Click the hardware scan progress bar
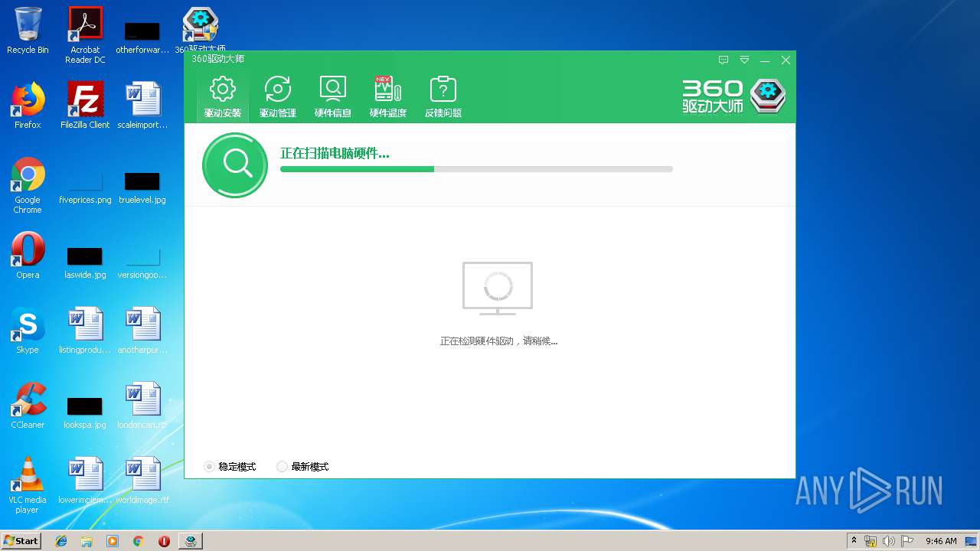Screen dimensions: 980x551 pos(476,169)
